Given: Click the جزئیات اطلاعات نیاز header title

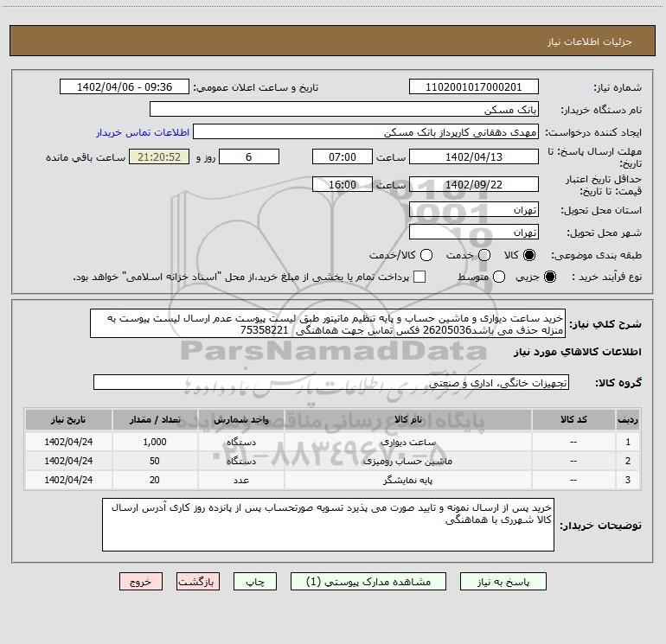Looking at the screenshot, I should [x=590, y=41].
